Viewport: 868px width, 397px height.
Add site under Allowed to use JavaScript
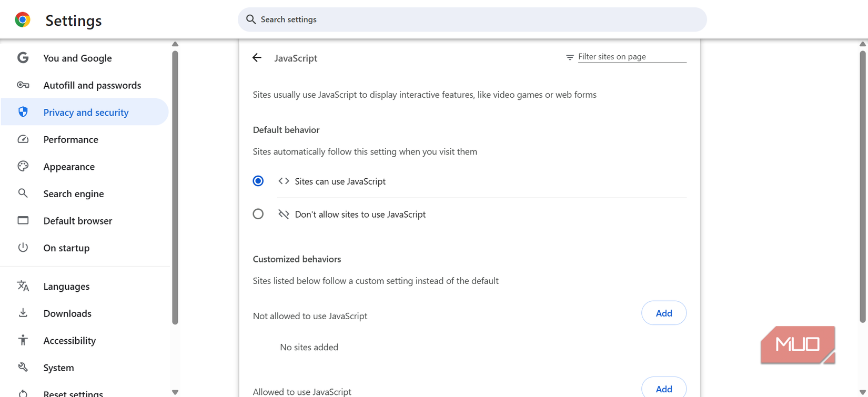(x=664, y=388)
